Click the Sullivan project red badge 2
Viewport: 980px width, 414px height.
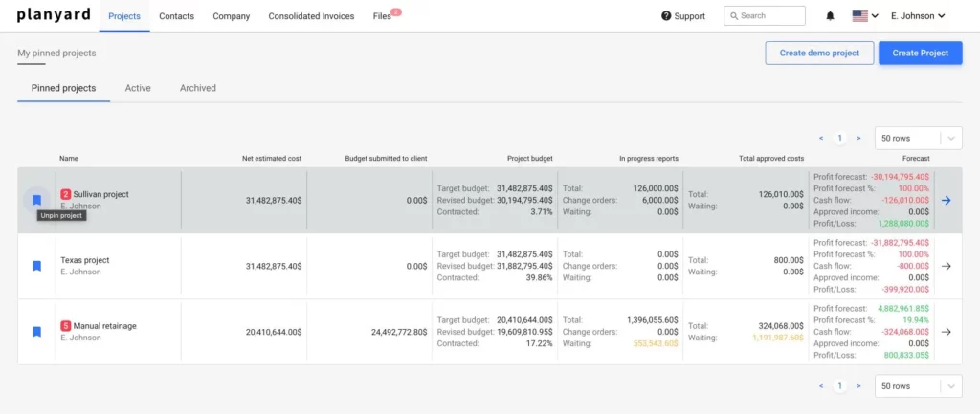tap(66, 194)
